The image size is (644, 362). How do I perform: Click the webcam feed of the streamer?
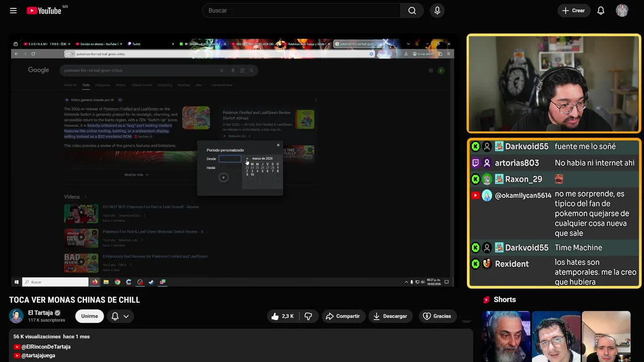pyautogui.click(x=553, y=83)
